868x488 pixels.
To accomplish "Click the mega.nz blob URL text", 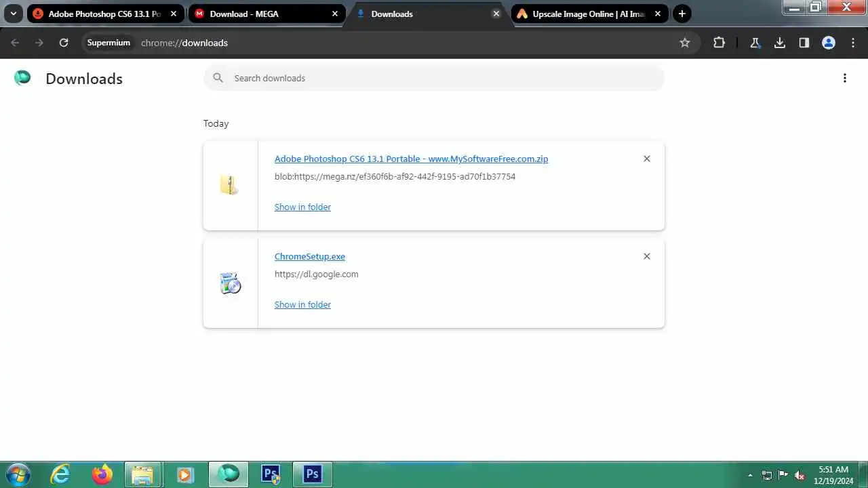I will (x=395, y=176).
